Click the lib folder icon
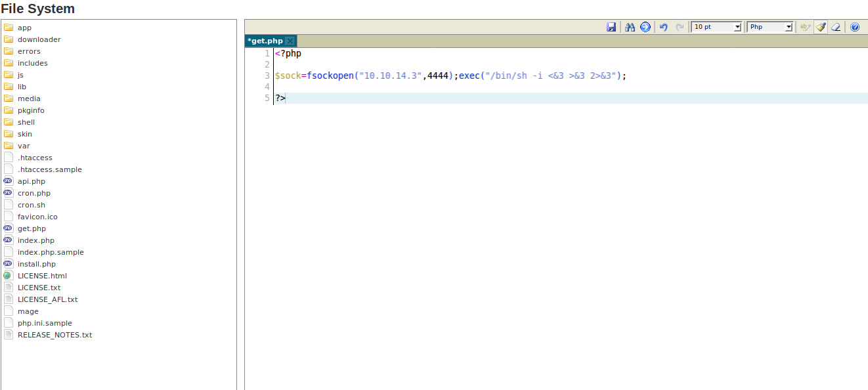Viewport: 868px width, 390px height. pyautogui.click(x=9, y=87)
